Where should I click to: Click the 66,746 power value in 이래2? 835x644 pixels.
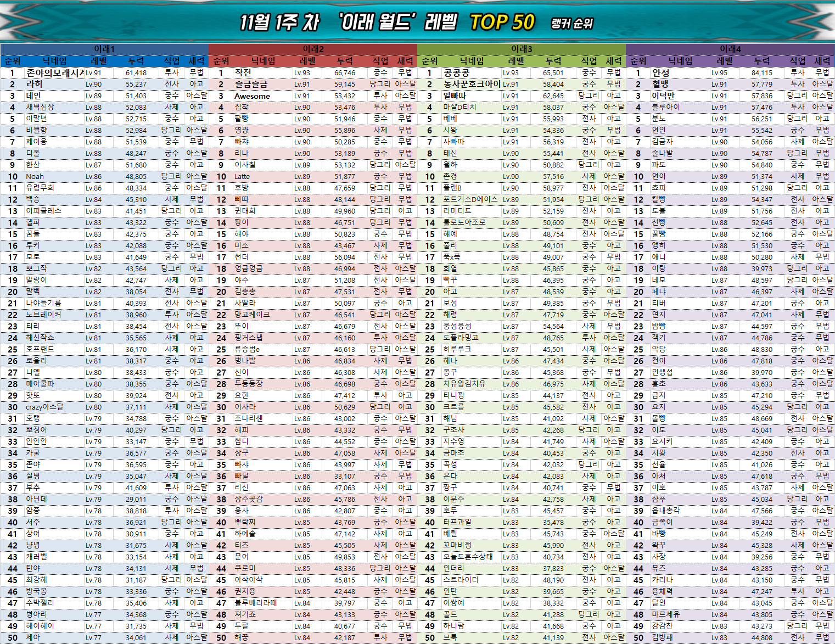(x=344, y=72)
